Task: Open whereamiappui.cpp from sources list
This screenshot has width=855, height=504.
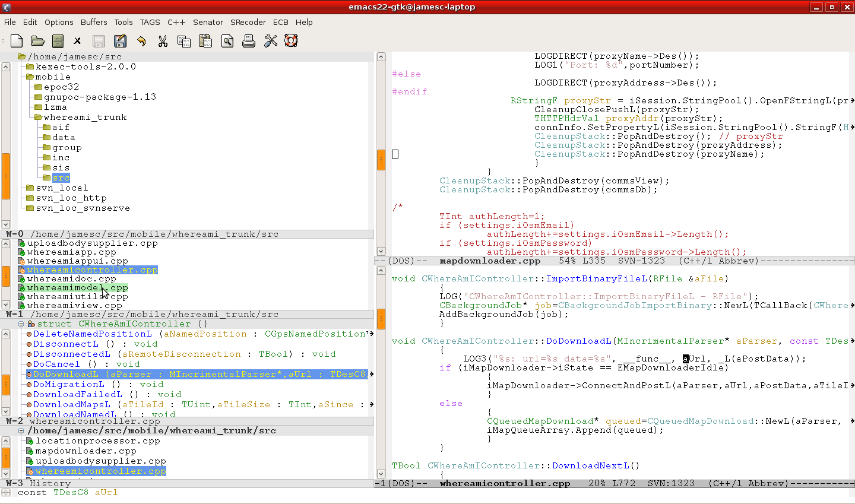Action: tap(77, 261)
